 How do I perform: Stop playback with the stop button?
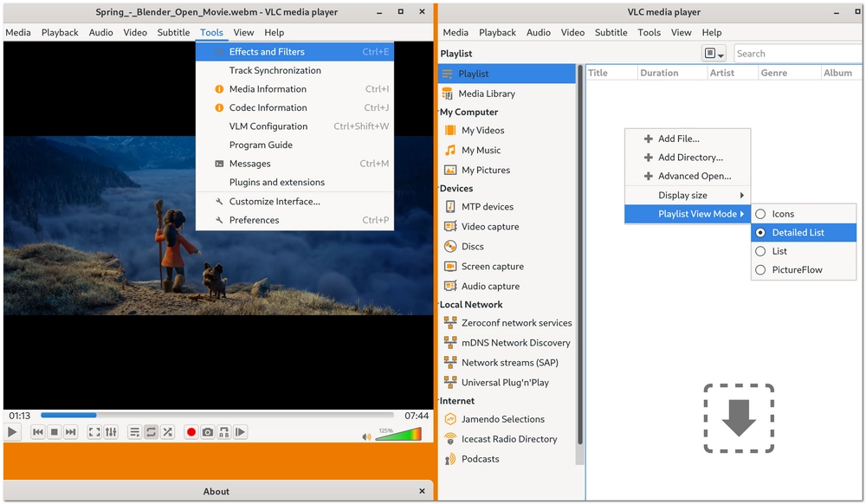pyautogui.click(x=54, y=432)
